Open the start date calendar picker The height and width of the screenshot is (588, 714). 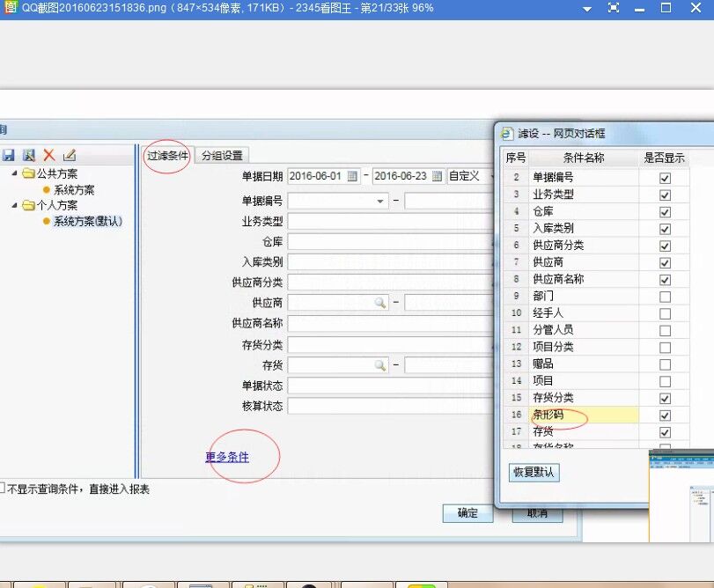(353, 176)
